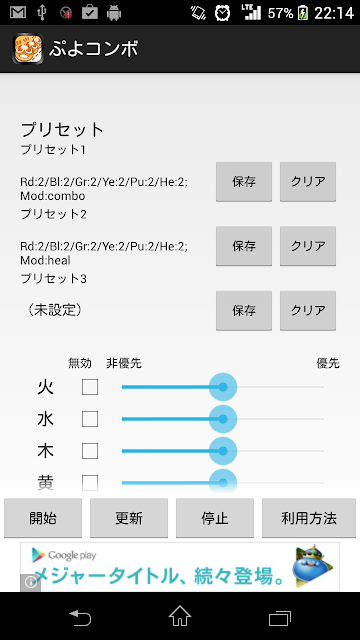This screenshot has height=640, width=360.
Task: Open recent apps overview icon
Action: coord(280,618)
